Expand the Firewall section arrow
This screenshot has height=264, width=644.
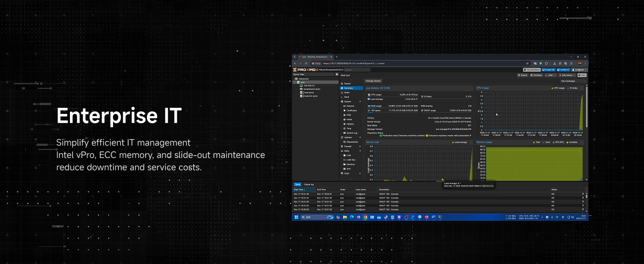[360, 147]
